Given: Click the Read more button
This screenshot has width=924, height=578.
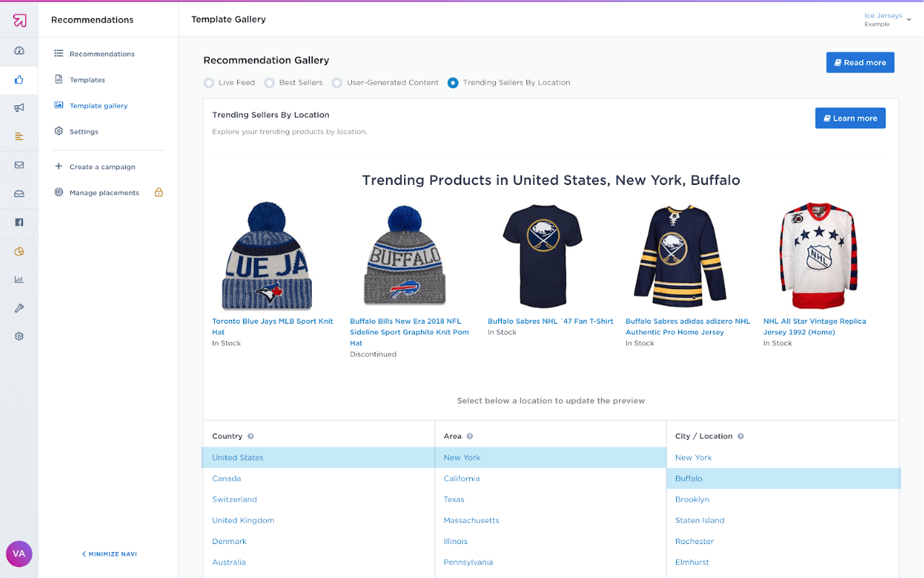Looking at the screenshot, I should coord(860,63).
